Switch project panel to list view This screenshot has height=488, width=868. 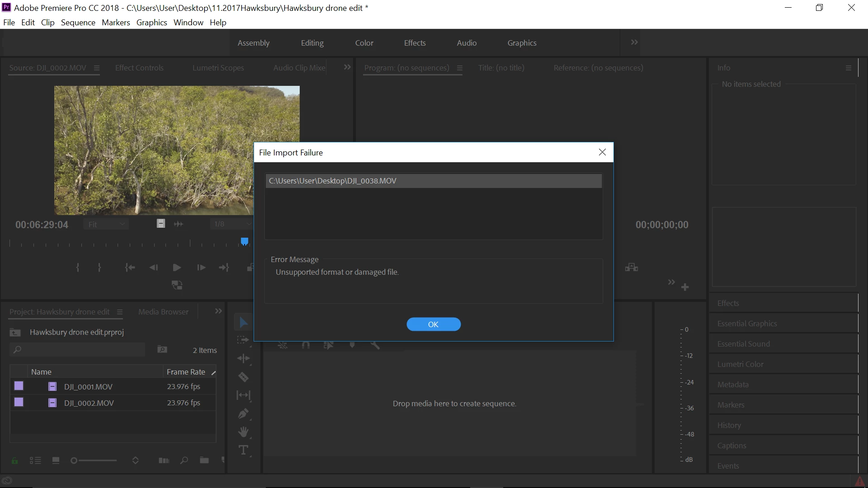[35, 460]
